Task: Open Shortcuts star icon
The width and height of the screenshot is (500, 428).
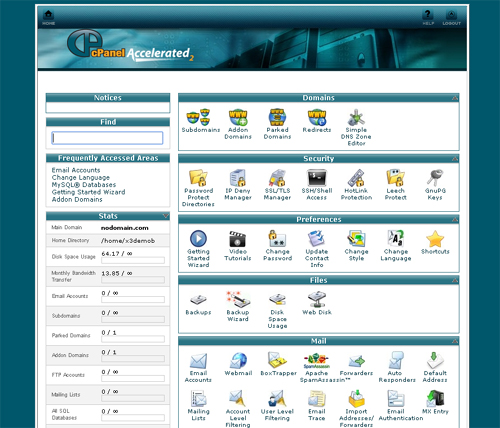Action: tap(435, 239)
